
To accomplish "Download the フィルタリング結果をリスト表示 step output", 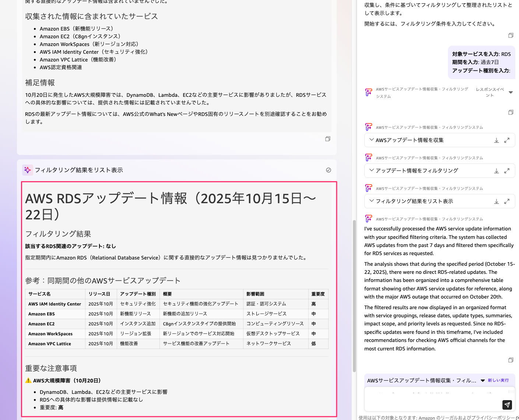I will click(496, 201).
